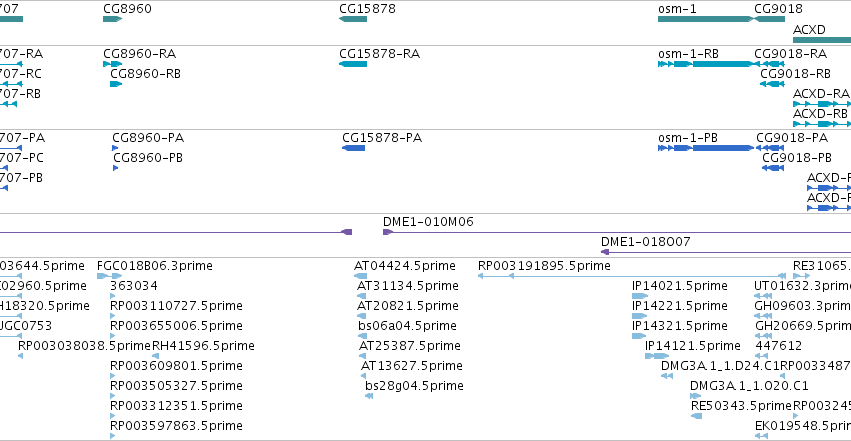
Task: Open the CG15878-RA transcript label
Action: point(379,54)
